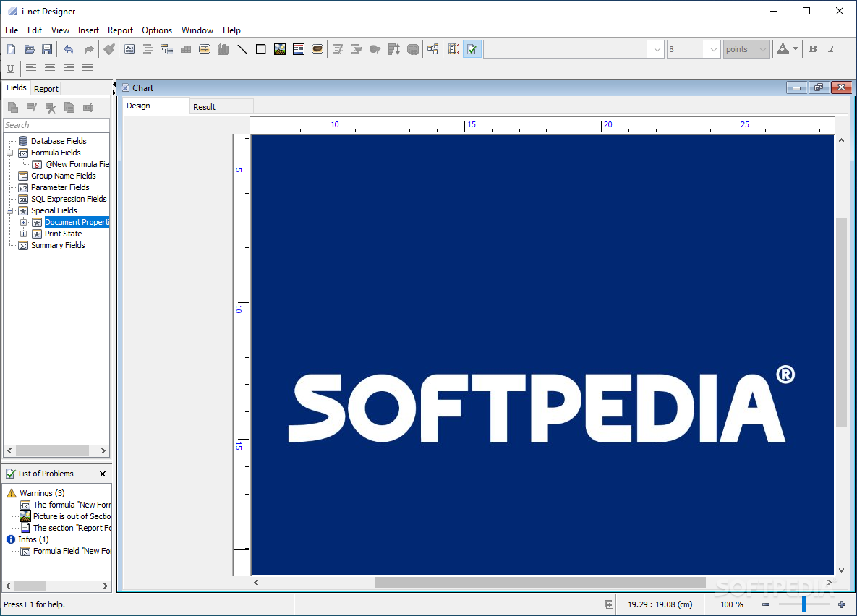This screenshot has width=857, height=616.
Task: Toggle underline text formatting
Action: point(10,68)
